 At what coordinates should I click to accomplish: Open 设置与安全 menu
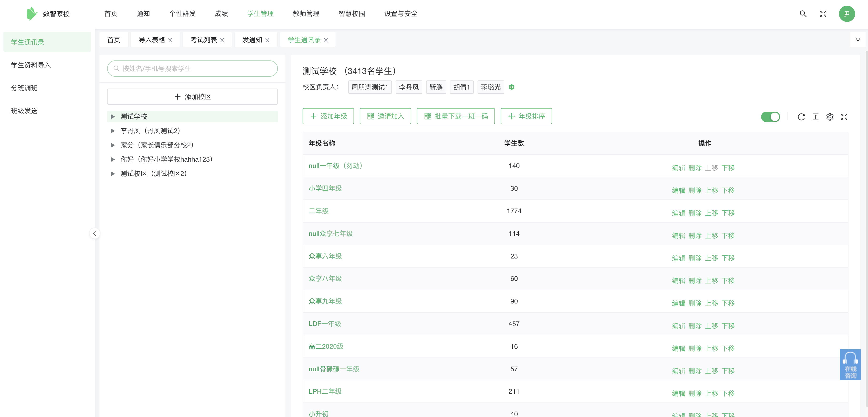[401, 14]
